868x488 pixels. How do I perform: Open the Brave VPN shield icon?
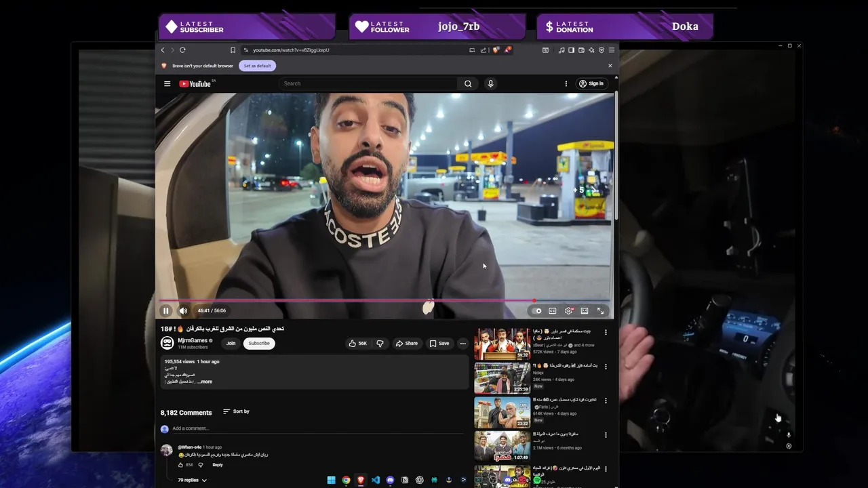point(601,50)
